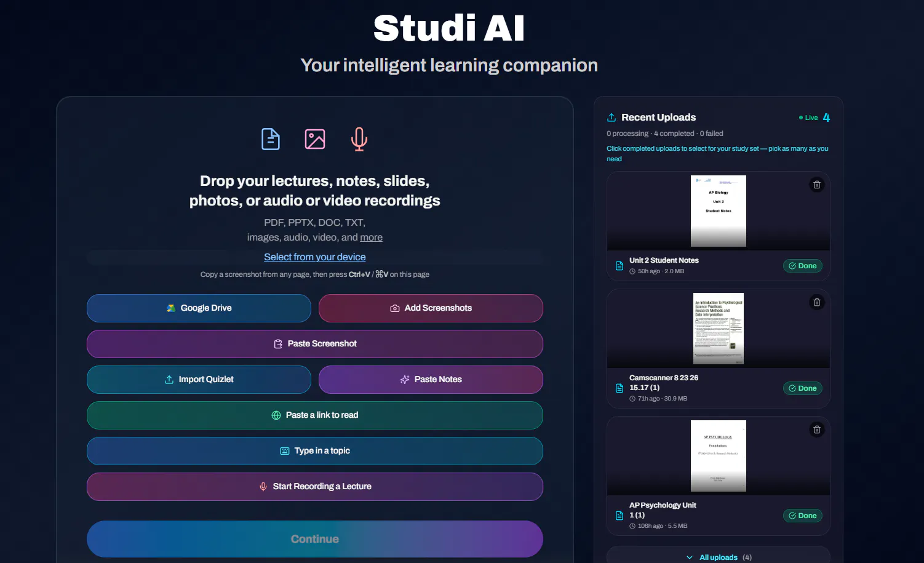Click the Done badge for Camscanner 8 23 26

[803, 388]
